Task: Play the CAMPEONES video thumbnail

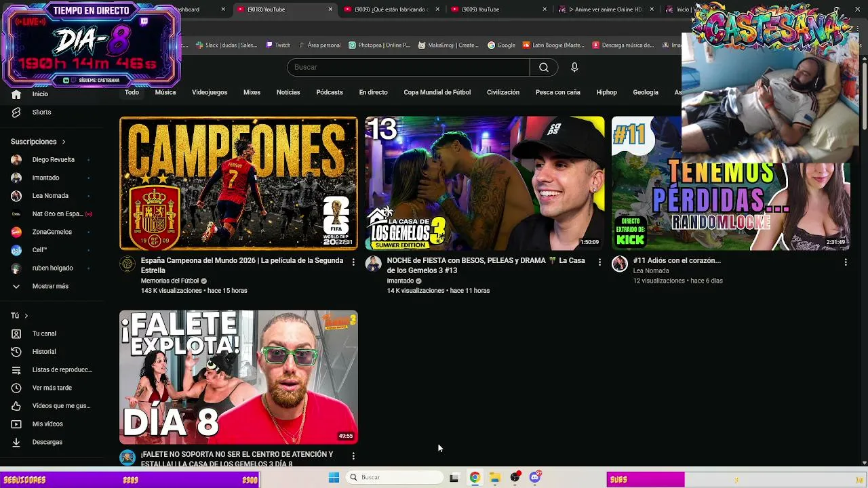Action: [x=239, y=184]
